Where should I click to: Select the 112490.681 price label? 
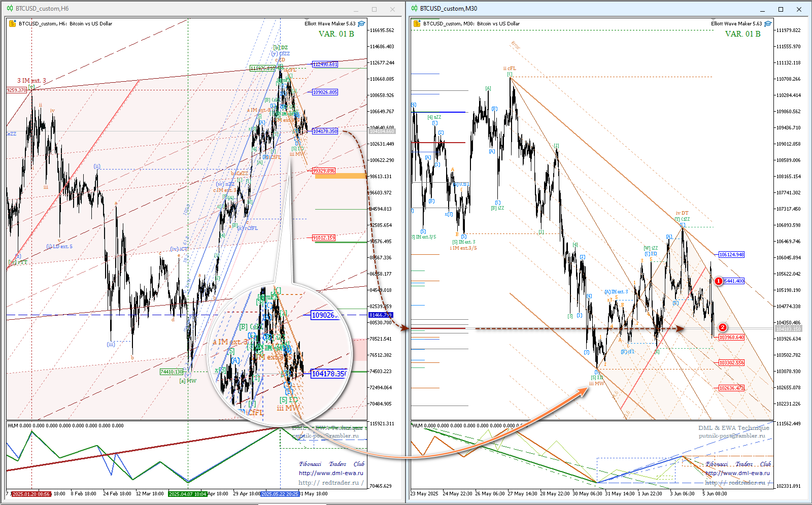click(x=325, y=64)
